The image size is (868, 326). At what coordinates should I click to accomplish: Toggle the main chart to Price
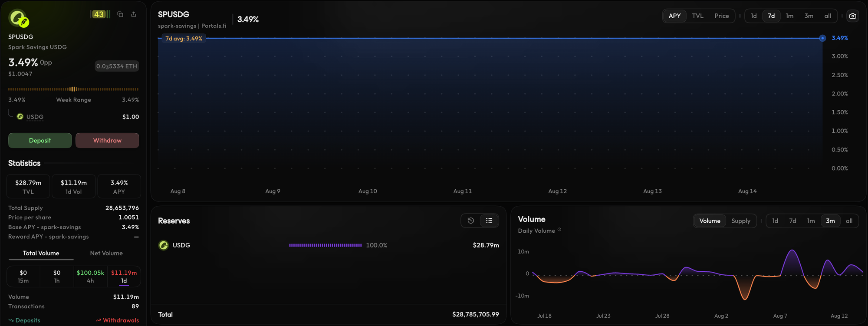pos(722,16)
